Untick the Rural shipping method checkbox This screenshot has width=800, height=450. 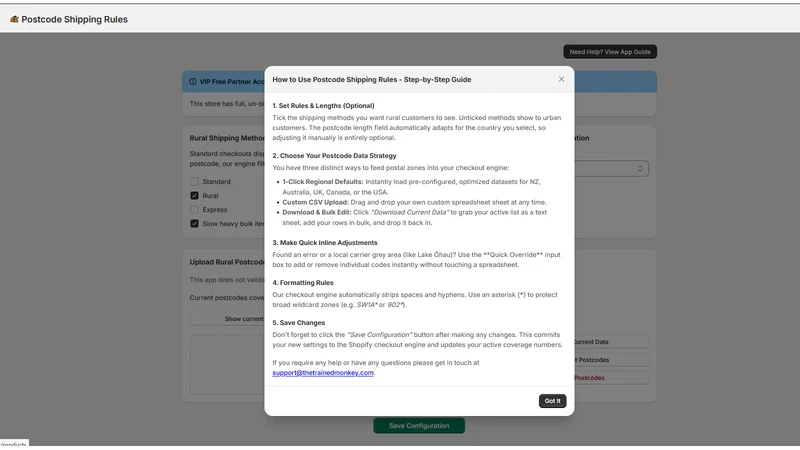click(x=194, y=195)
